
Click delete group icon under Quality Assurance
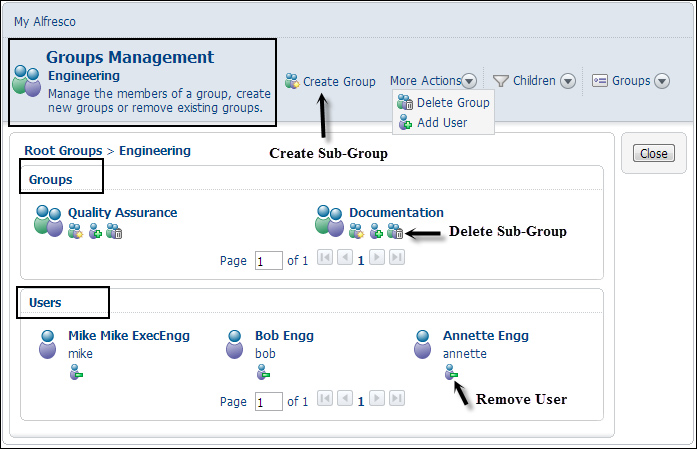coord(114,231)
